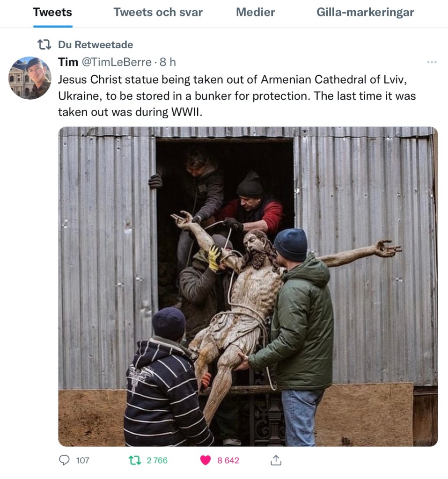Undo the retweet with the green retweet icon

[x=134, y=460]
